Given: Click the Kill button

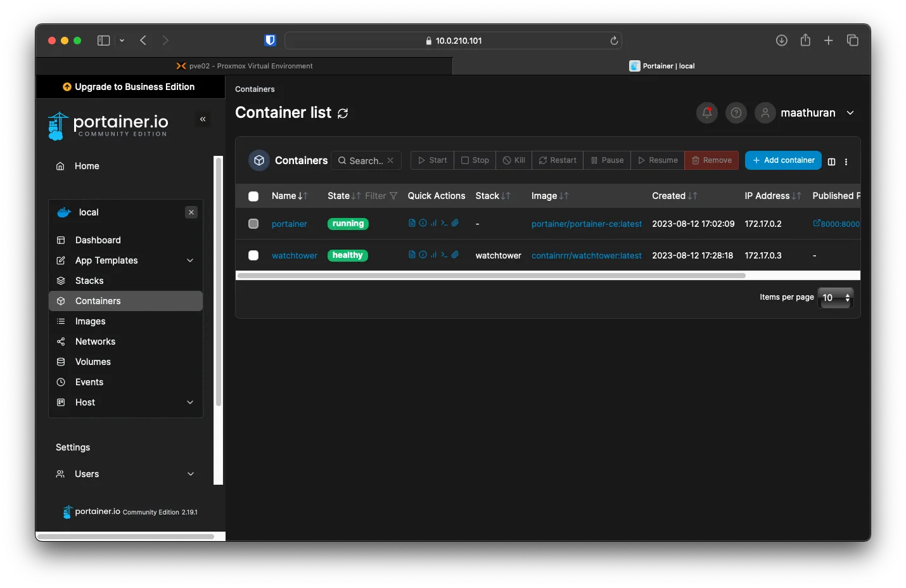Looking at the screenshot, I should 514,160.
